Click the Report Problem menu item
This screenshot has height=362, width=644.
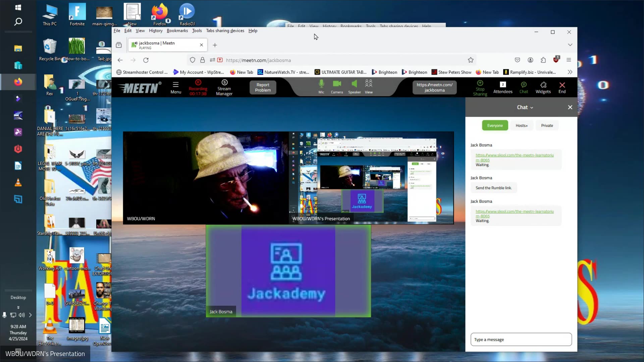pyautogui.click(x=263, y=87)
